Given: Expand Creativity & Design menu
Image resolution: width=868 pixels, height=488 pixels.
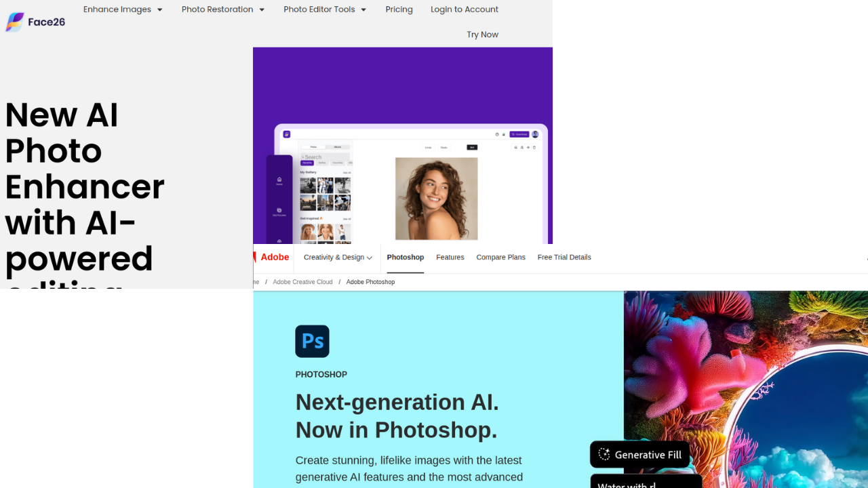Looking at the screenshot, I should [x=338, y=258].
